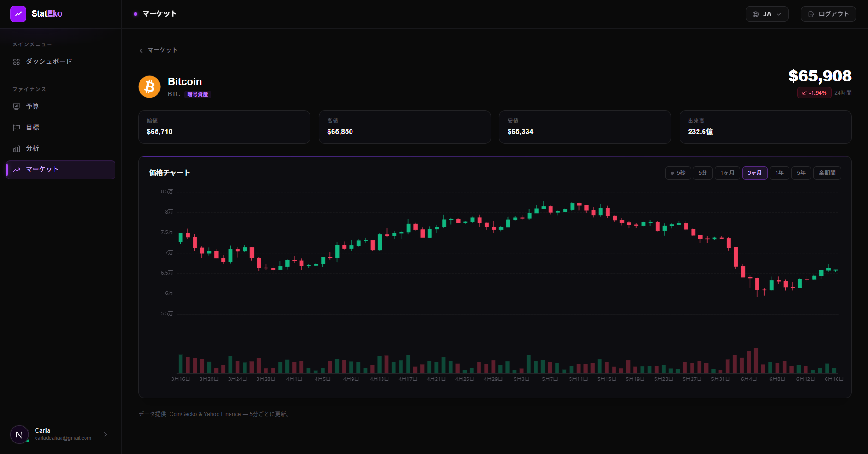Click the ログアウト button
Image resolution: width=868 pixels, height=454 pixels.
pyautogui.click(x=828, y=14)
